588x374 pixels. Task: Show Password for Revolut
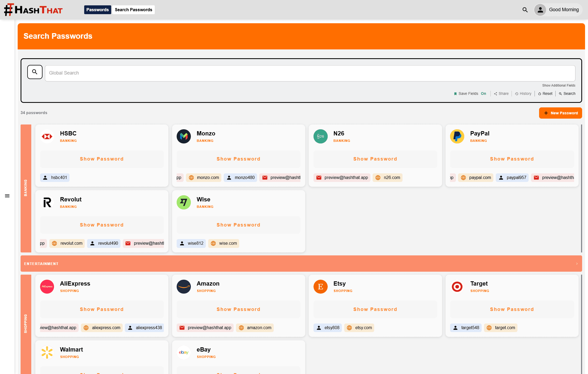point(102,225)
